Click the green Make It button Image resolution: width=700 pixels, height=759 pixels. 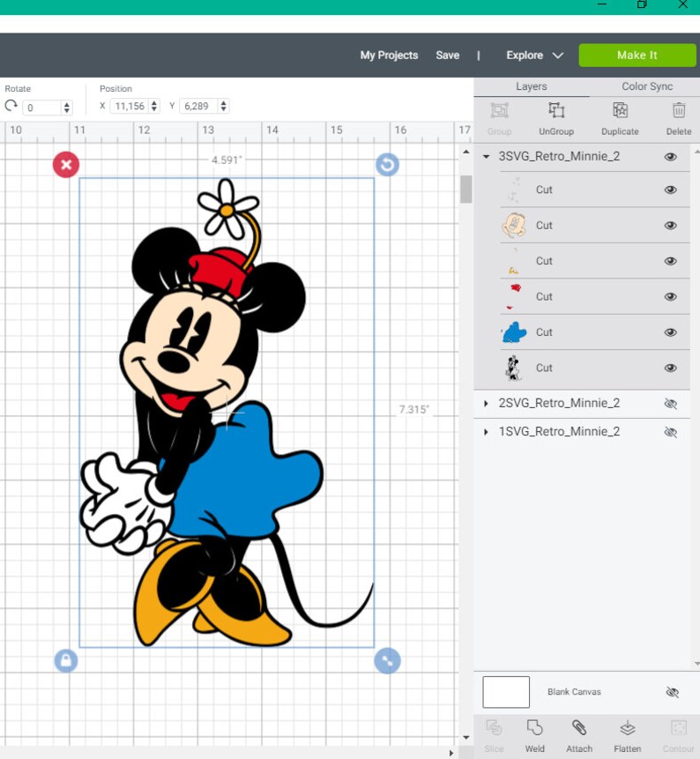[637, 56]
